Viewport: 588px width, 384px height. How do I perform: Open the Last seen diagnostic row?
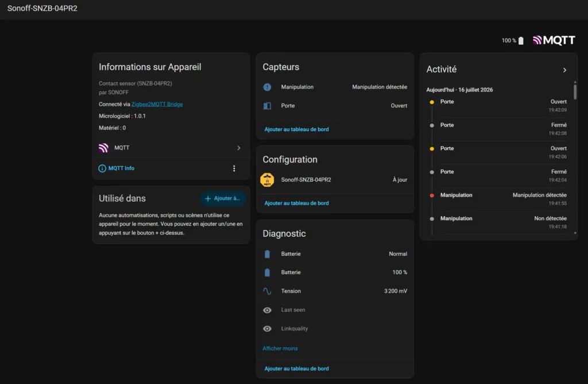(x=335, y=310)
